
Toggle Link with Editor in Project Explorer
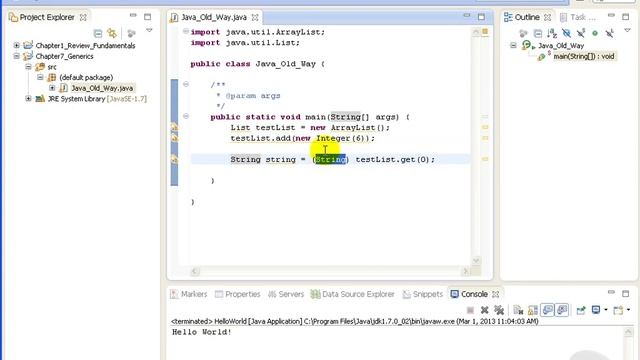[112, 33]
